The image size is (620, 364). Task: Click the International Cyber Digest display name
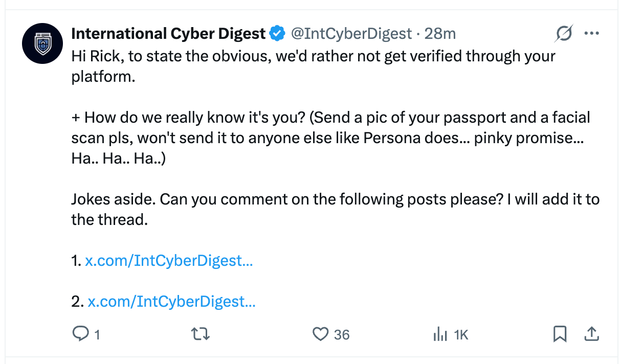coord(168,34)
